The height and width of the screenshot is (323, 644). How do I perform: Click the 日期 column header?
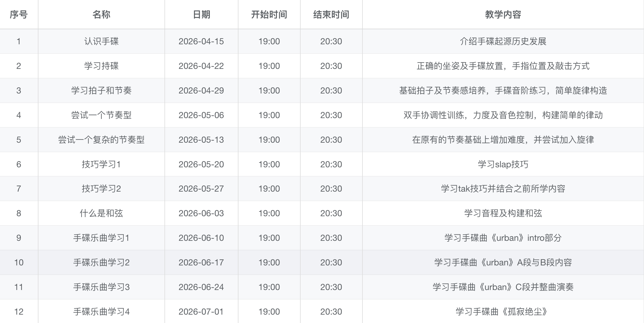click(201, 14)
